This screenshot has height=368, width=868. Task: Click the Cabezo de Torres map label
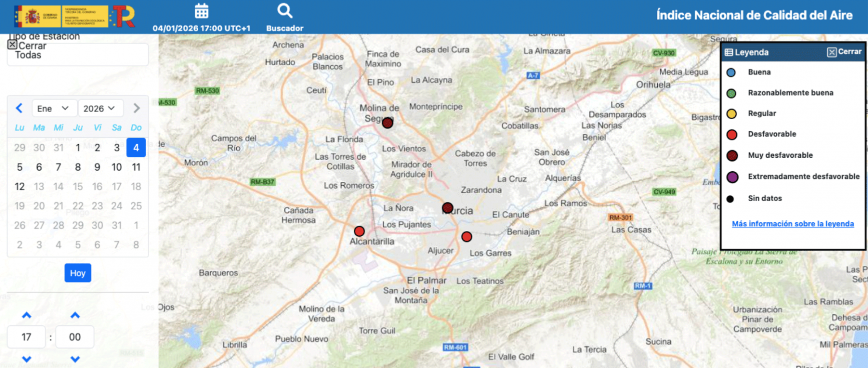tap(475, 158)
